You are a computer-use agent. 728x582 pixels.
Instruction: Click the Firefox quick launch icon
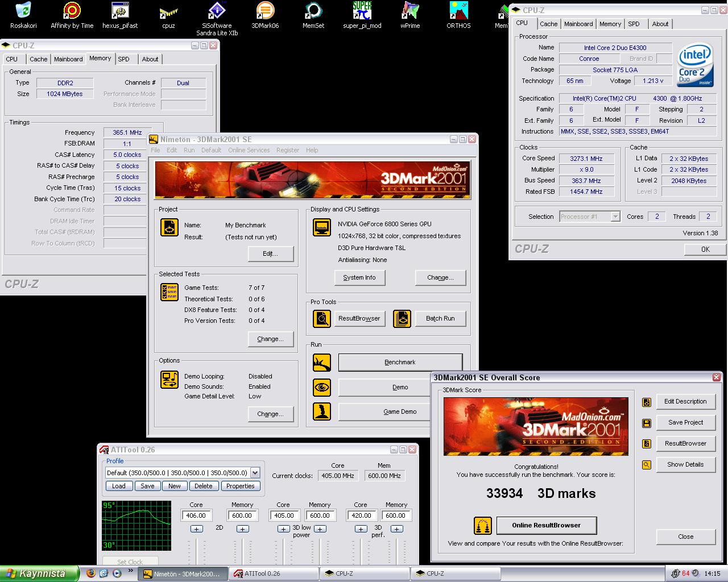91,573
